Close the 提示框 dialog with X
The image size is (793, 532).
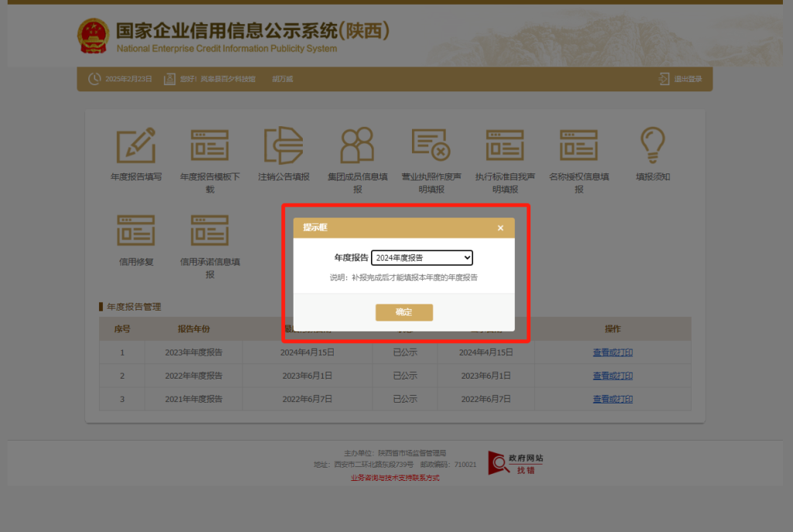coord(500,228)
